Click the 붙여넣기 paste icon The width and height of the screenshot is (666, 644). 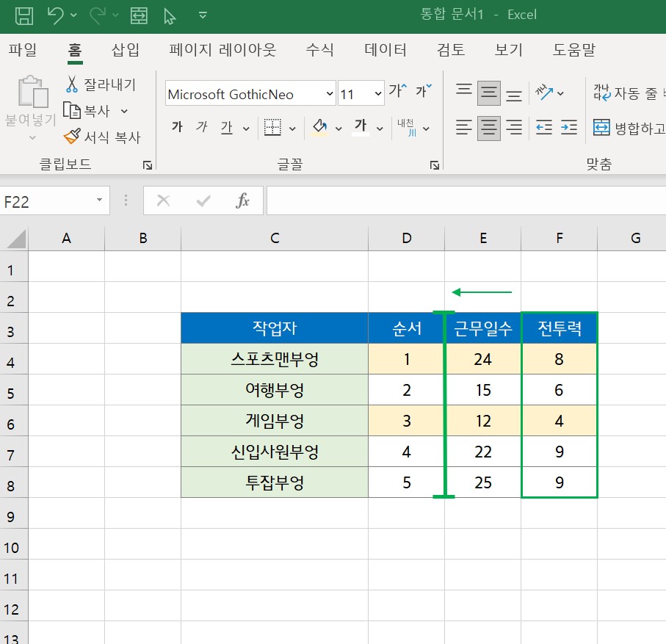[33, 91]
